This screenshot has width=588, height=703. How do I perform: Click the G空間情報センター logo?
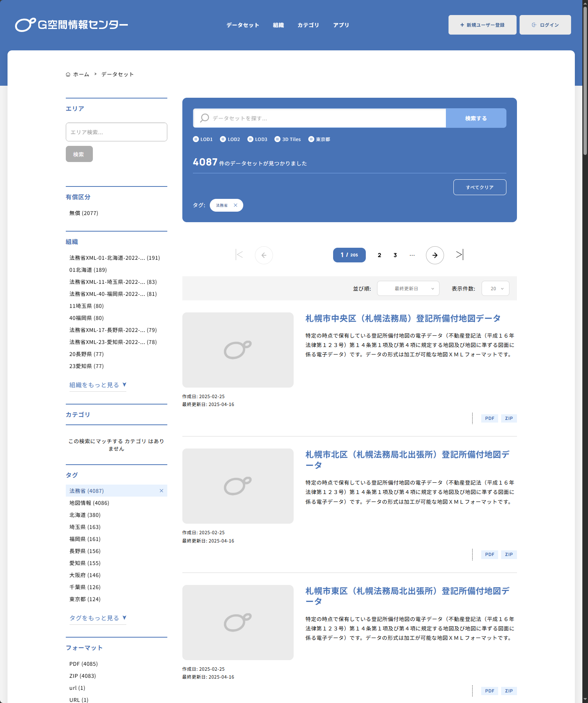[71, 25]
